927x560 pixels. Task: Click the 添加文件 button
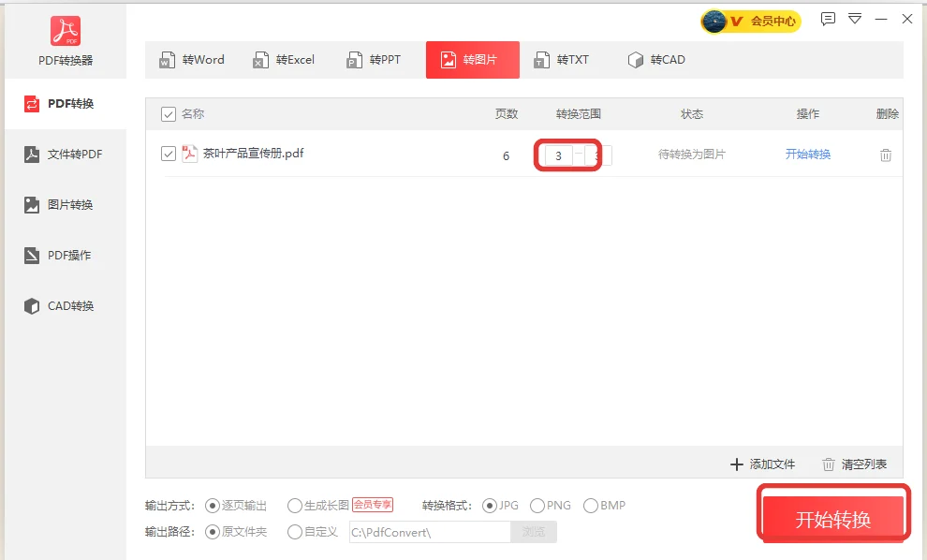coord(762,464)
